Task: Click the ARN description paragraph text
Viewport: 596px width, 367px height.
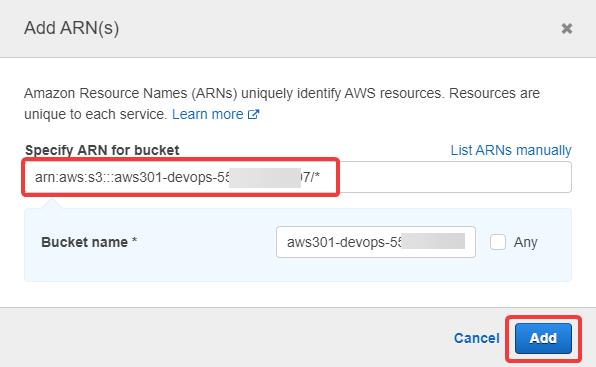Action: (282, 103)
